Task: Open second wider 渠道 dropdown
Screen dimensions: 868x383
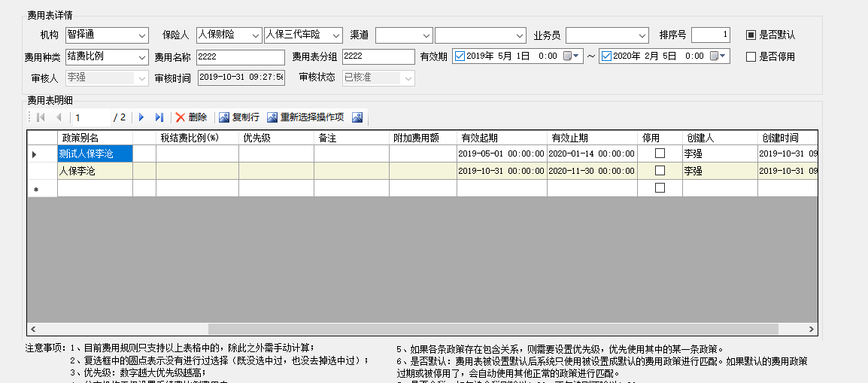Action: 519,35
